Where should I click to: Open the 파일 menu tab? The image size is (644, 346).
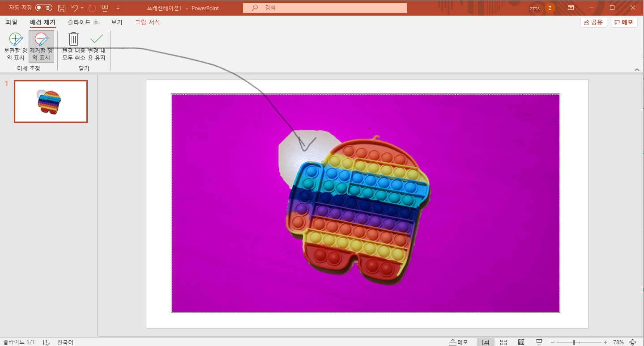tap(12, 22)
